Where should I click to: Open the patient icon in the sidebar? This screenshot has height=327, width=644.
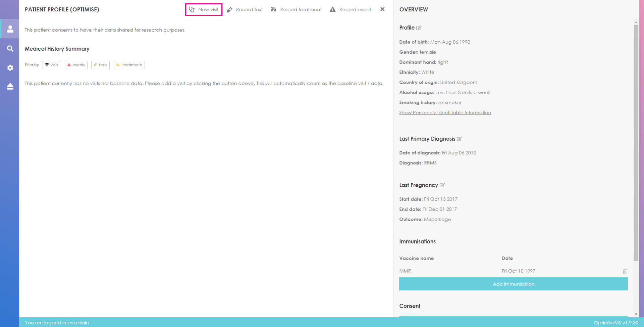tap(10, 29)
